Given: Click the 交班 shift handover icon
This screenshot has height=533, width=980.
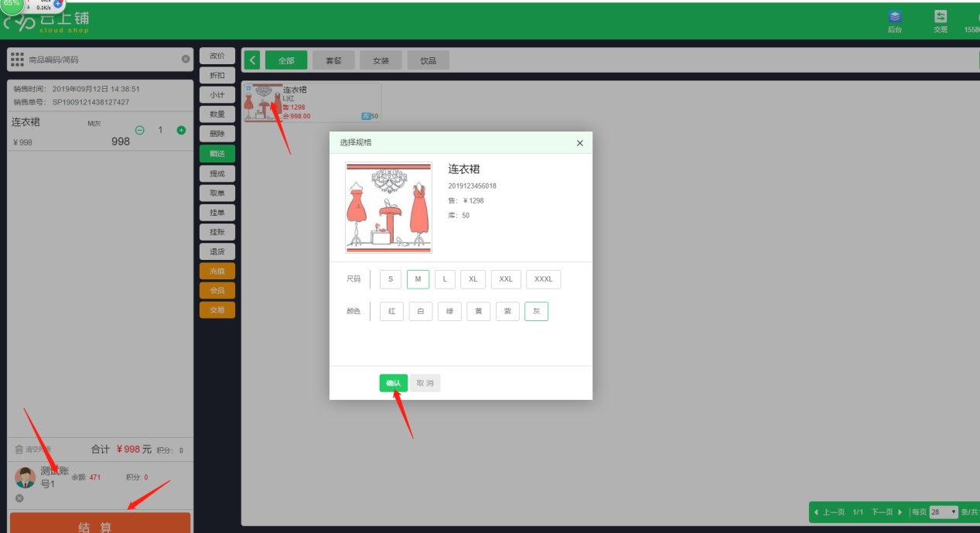Looking at the screenshot, I should coord(940,19).
